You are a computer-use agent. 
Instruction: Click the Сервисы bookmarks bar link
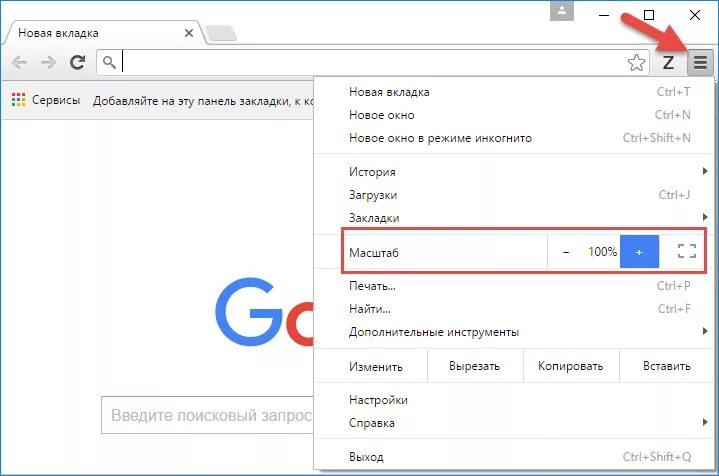click(x=56, y=100)
